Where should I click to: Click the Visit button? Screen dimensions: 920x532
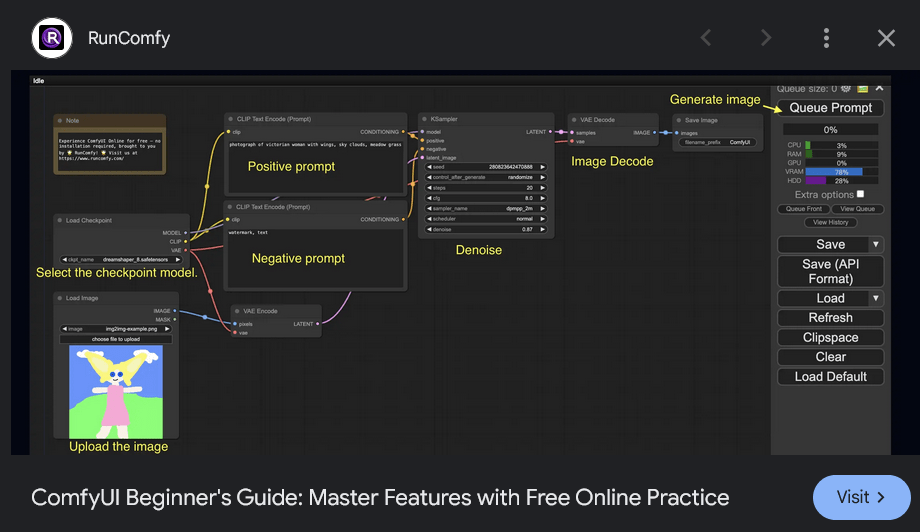coord(861,497)
